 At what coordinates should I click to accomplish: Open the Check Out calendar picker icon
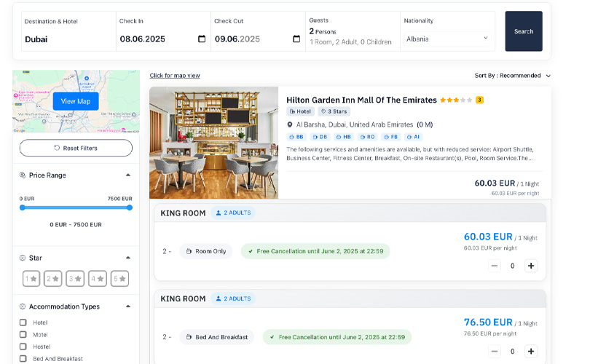pos(296,39)
